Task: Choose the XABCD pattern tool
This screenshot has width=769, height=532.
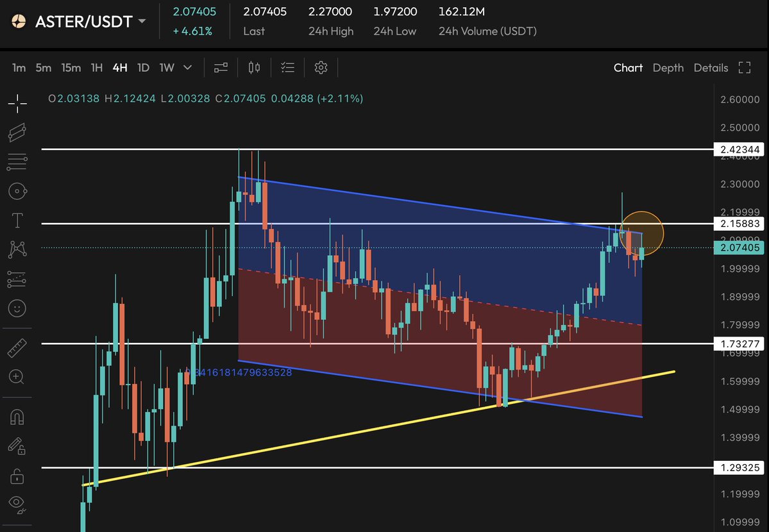Action: pos(17,249)
